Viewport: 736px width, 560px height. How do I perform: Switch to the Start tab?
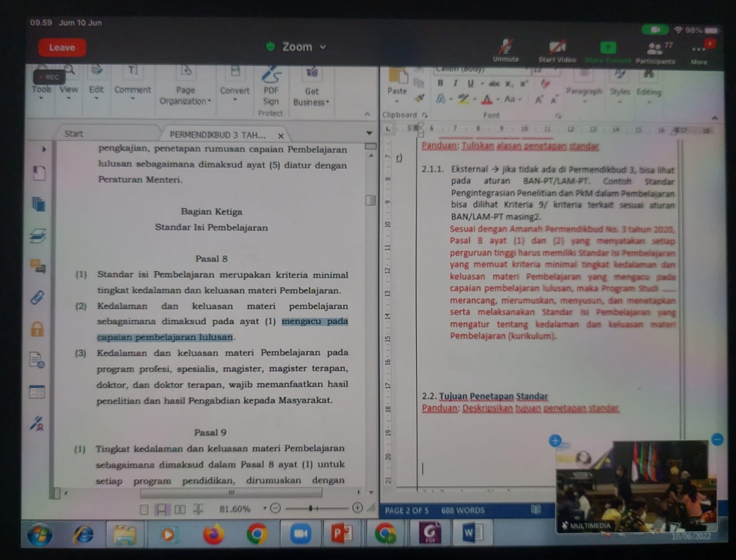tap(74, 134)
